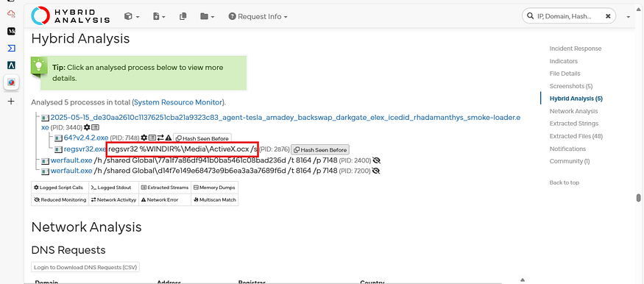Viewport: 644px width, 284px height.
Task: Clear the search field with the X
Action: tap(608, 16)
